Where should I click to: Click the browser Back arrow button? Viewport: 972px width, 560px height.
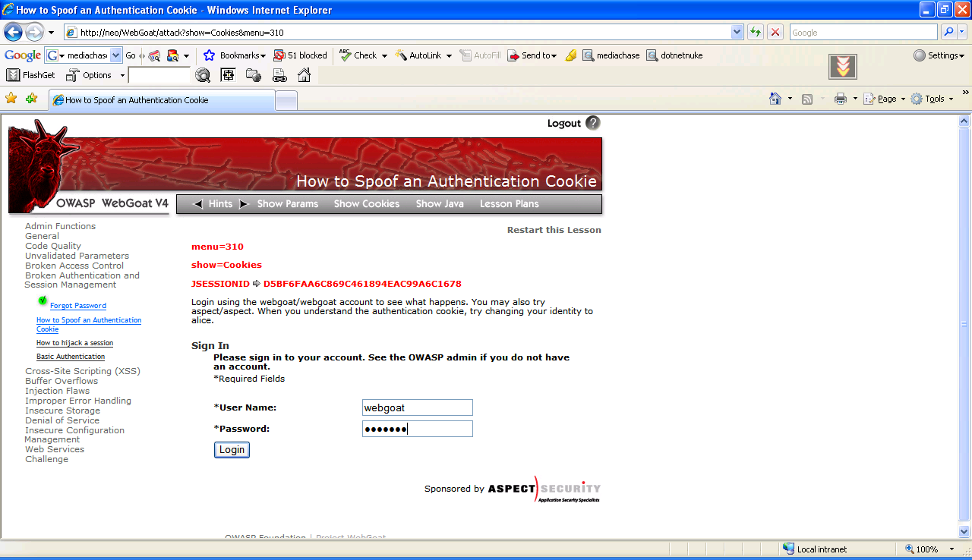point(13,33)
